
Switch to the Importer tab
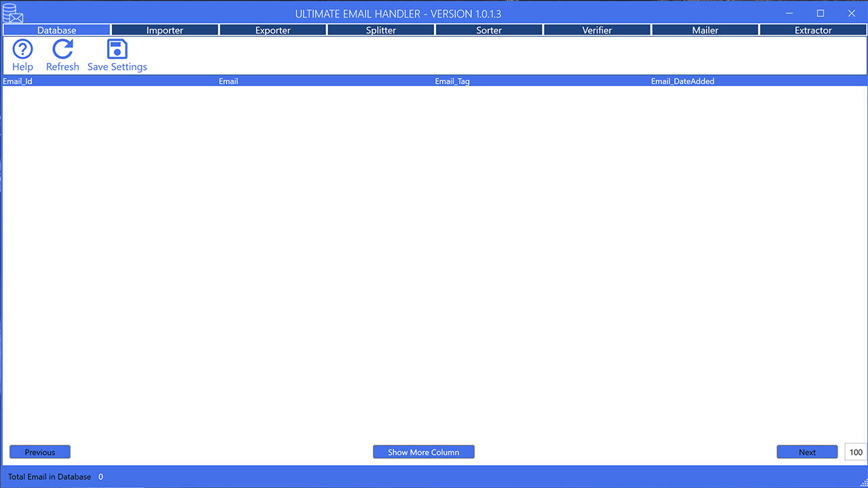click(165, 30)
